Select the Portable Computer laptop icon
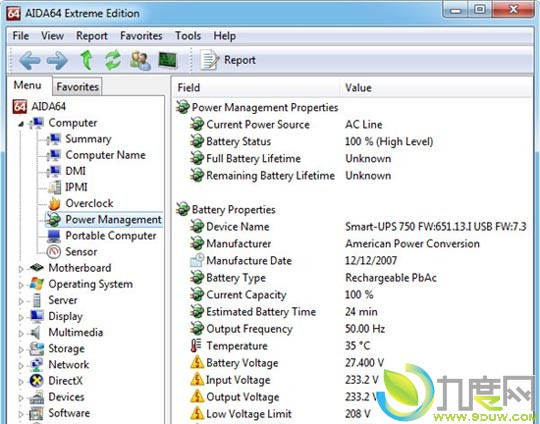Image resolution: width=540 pixels, height=424 pixels. pos(54,236)
